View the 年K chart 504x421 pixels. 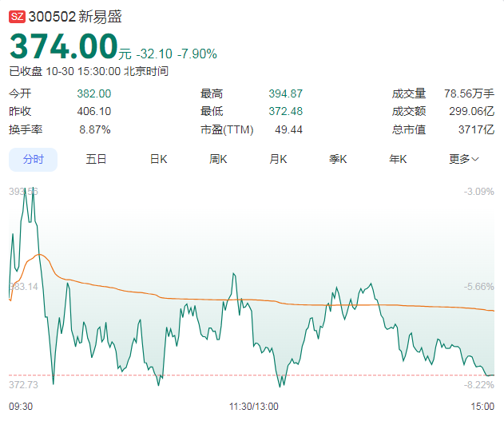[x=398, y=159]
